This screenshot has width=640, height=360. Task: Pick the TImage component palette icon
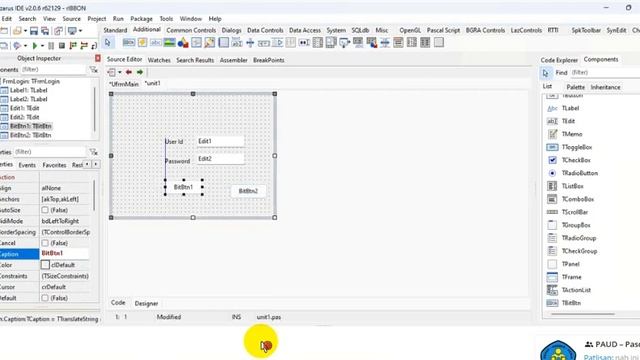coord(169,42)
